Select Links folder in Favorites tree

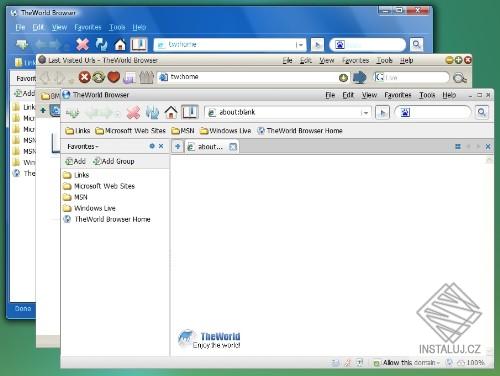76,175
